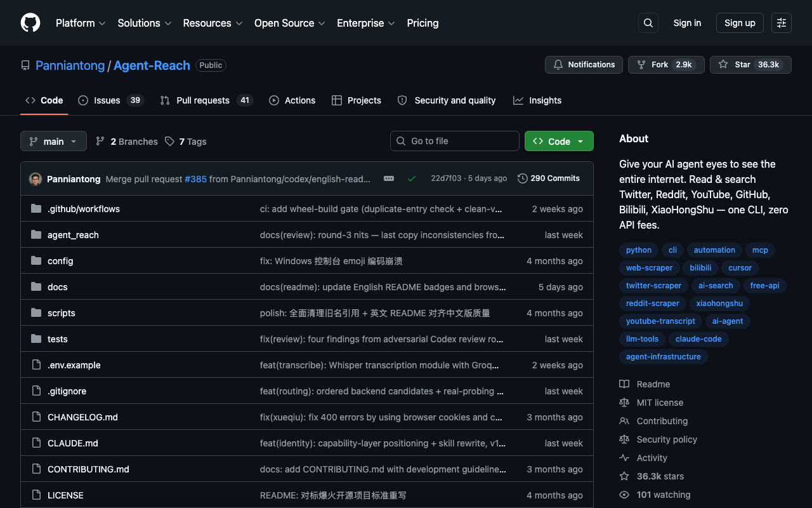Image resolution: width=812 pixels, height=508 pixels.
Task: Click the book icon beside Readme
Action: click(x=624, y=384)
